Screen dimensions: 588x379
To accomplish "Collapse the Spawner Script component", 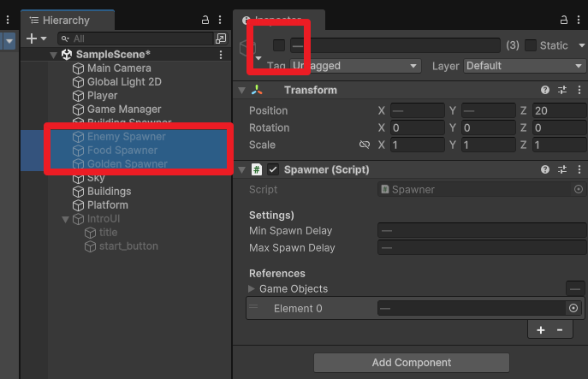I will pyautogui.click(x=242, y=170).
